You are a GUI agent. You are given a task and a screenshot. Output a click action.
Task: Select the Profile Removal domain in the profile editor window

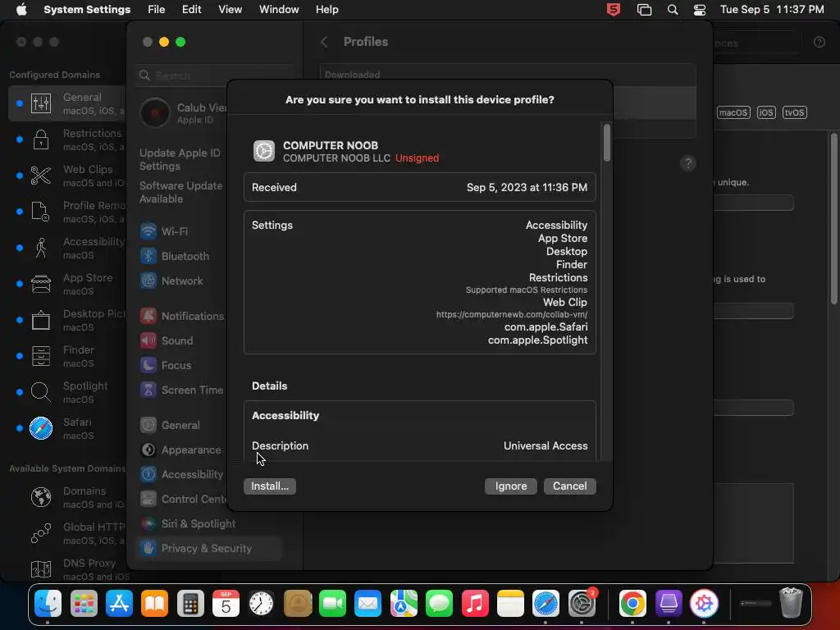[x=67, y=212]
